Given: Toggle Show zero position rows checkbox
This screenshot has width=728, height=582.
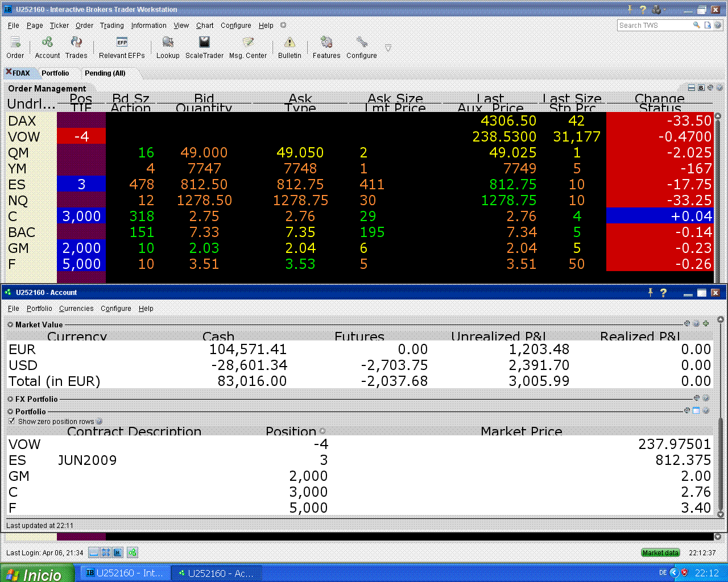Looking at the screenshot, I should tap(12, 421).
